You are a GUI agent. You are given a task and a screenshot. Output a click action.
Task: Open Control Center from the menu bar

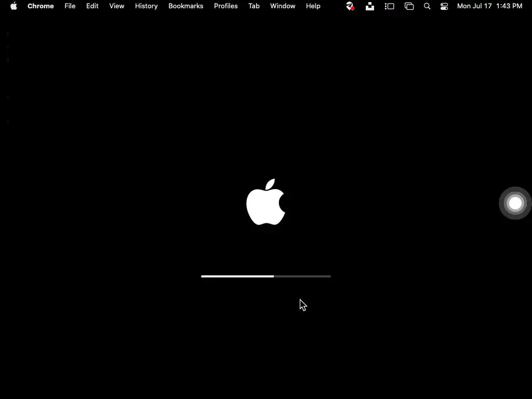pos(444,6)
